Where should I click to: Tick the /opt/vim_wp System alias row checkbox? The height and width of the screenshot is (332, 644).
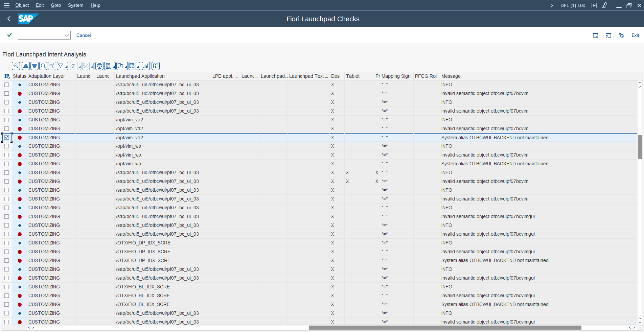click(x=7, y=164)
